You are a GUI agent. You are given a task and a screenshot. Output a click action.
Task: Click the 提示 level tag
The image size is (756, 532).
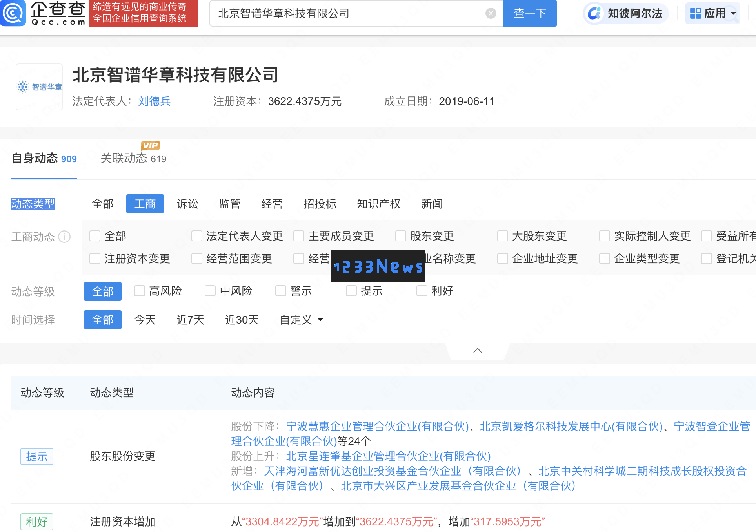[37, 456]
